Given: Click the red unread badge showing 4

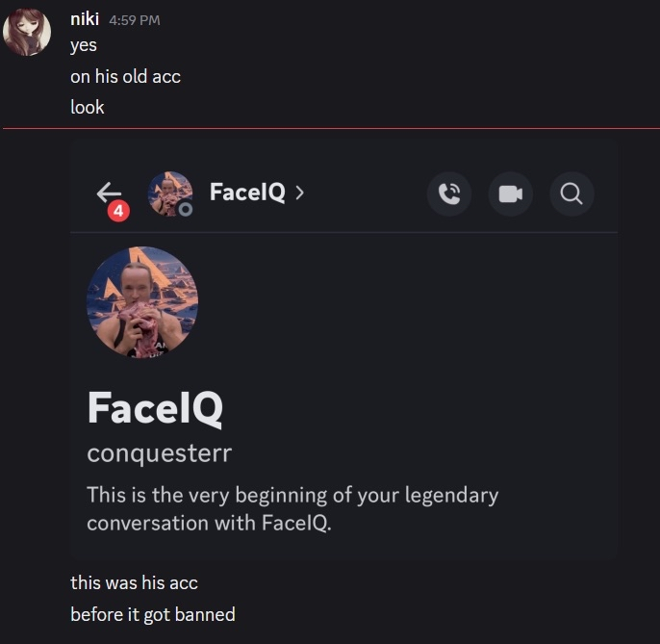Looking at the screenshot, I should (x=118, y=210).
